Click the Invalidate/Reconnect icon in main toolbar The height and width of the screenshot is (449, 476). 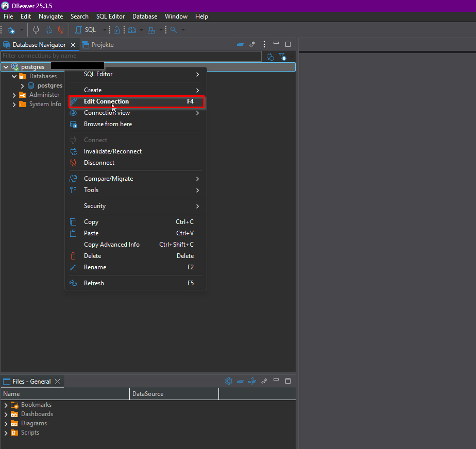[48, 30]
